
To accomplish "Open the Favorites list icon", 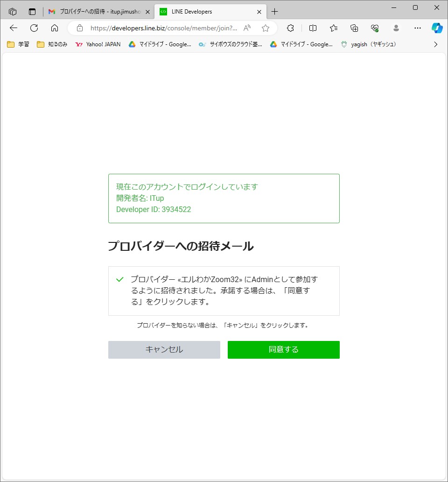I will tap(334, 28).
